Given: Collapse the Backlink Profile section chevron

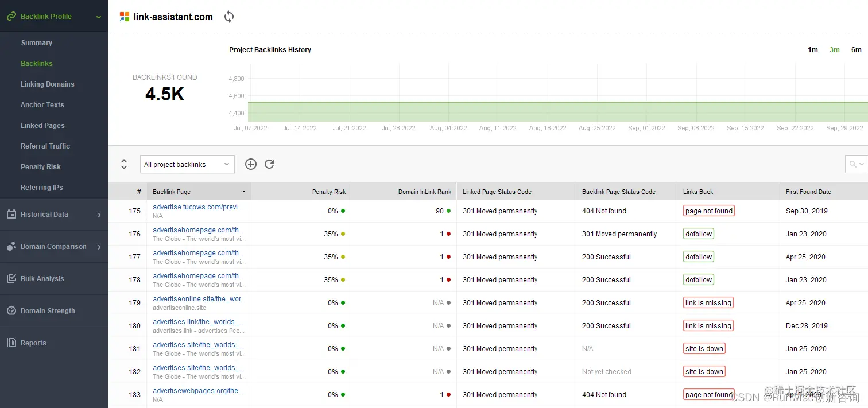Looking at the screenshot, I should (99, 17).
